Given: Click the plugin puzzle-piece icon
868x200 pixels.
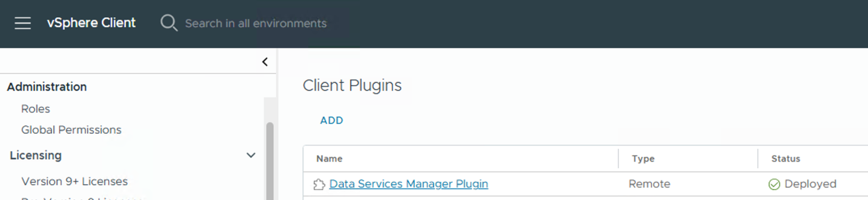Looking at the screenshot, I should click(x=319, y=184).
